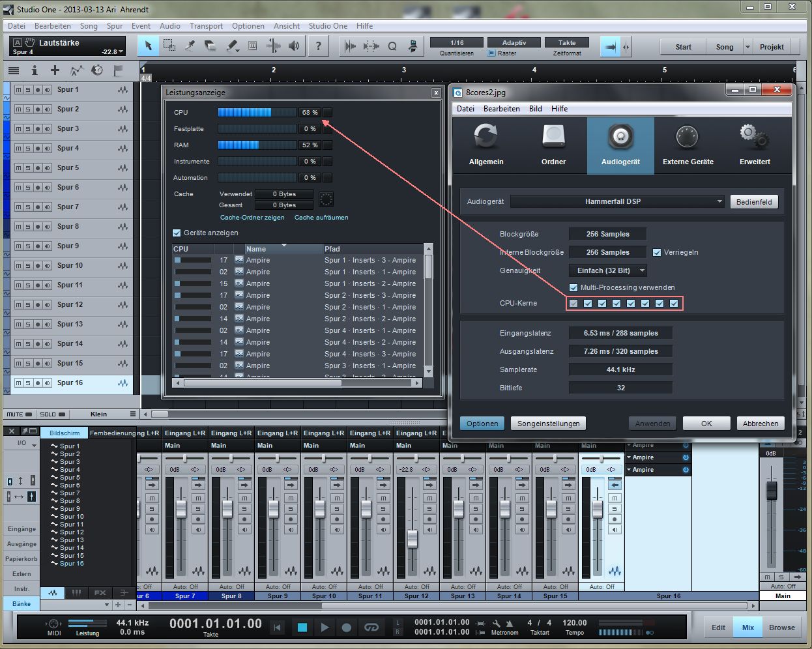
Task: Switch to the Browse view
Action: point(781,627)
